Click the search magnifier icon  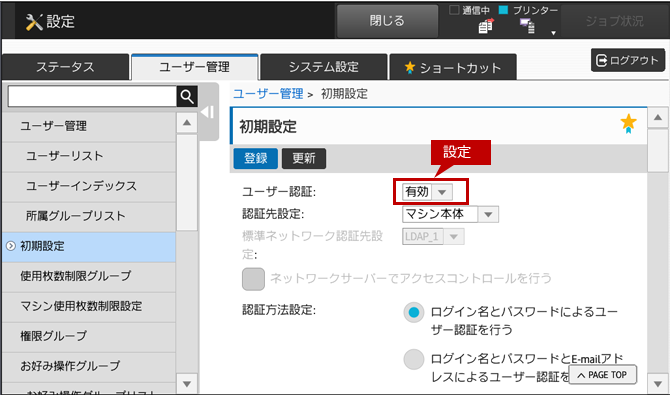187,97
